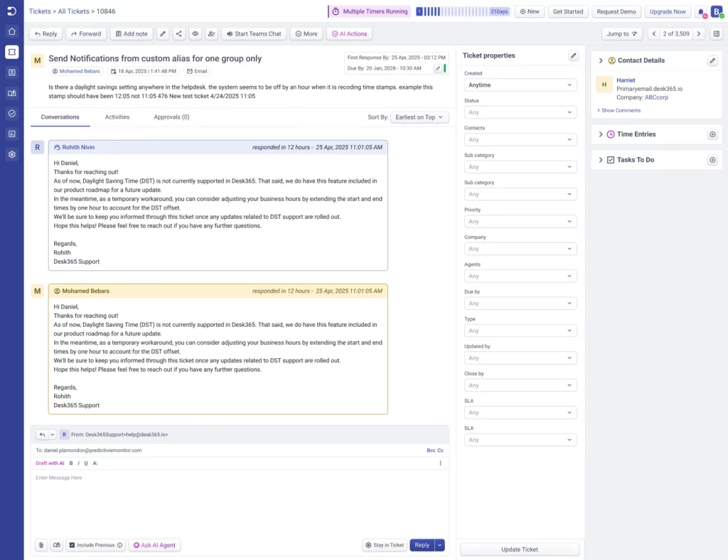Open the Approvals (0) tab
The height and width of the screenshot is (560, 728).
click(171, 117)
